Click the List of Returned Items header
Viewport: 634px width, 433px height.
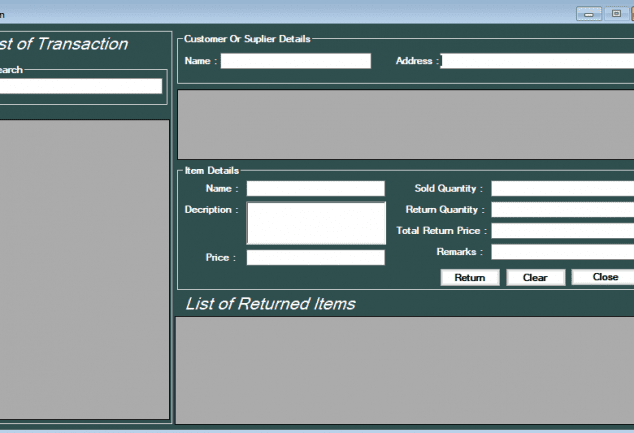[x=270, y=304]
